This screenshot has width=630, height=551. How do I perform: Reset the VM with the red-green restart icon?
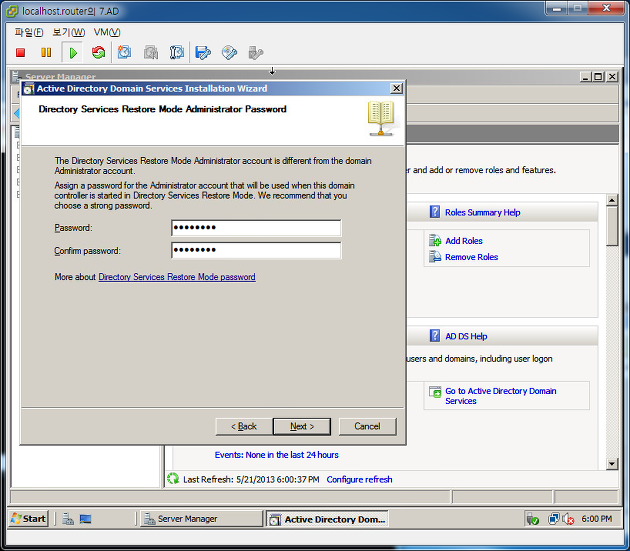pyautogui.click(x=98, y=53)
